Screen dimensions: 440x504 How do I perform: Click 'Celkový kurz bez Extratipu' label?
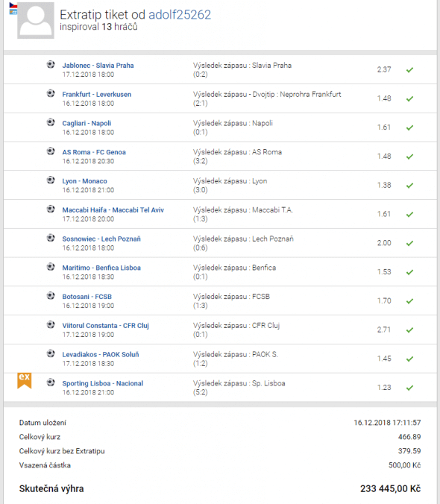[62, 451]
